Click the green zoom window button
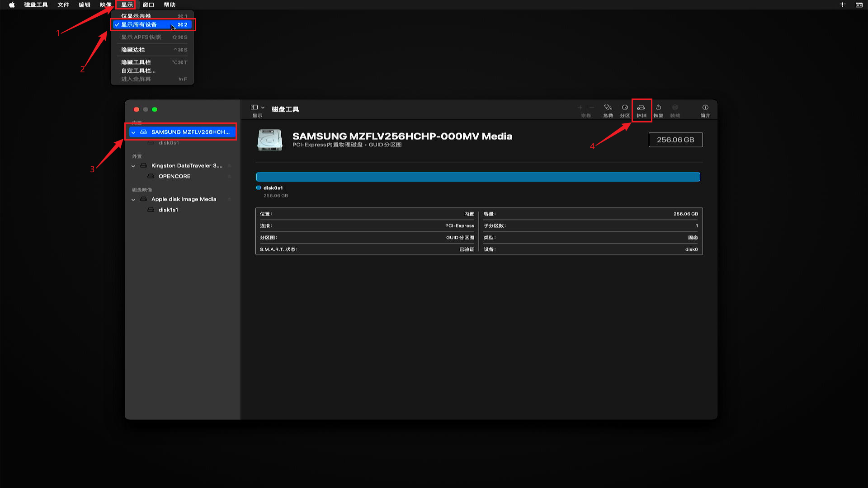868x488 pixels. coord(155,109)
